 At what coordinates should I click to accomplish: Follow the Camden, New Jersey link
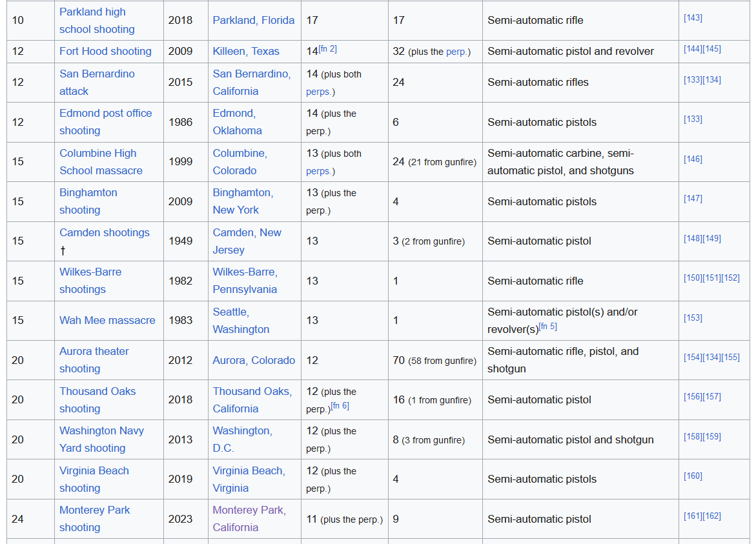click(247, 241)
